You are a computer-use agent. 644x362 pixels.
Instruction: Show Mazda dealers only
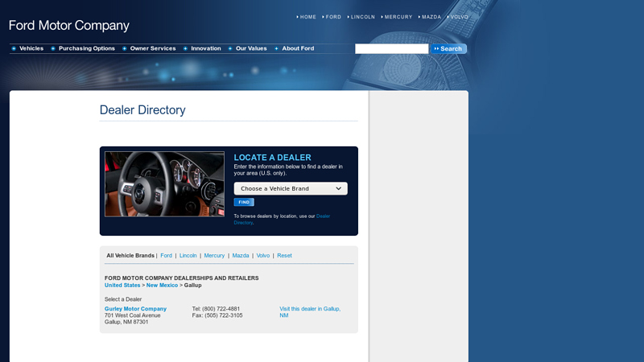pyautogui.click(x=241, y=256)
